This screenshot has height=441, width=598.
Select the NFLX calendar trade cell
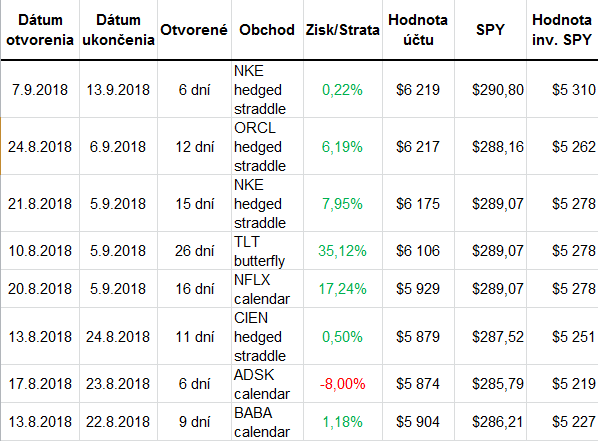pyautogui.click(x=267, y=289)
